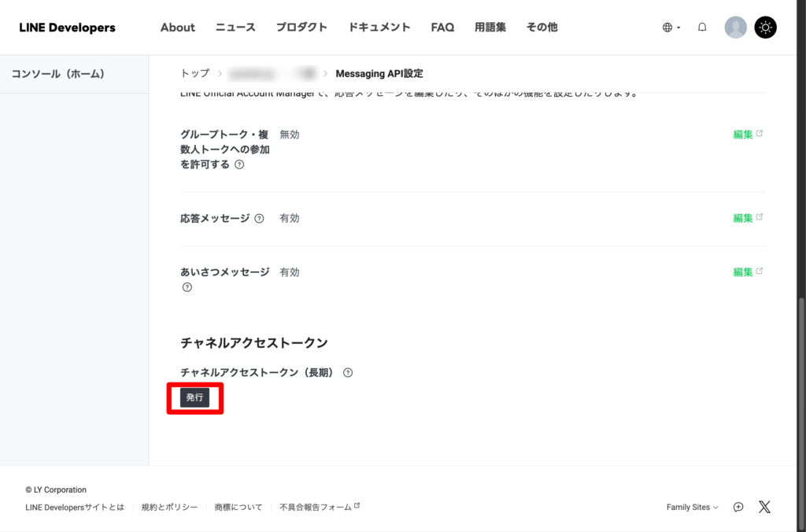
Task: Click the LINE Developers logo
Action: point(67,28)
